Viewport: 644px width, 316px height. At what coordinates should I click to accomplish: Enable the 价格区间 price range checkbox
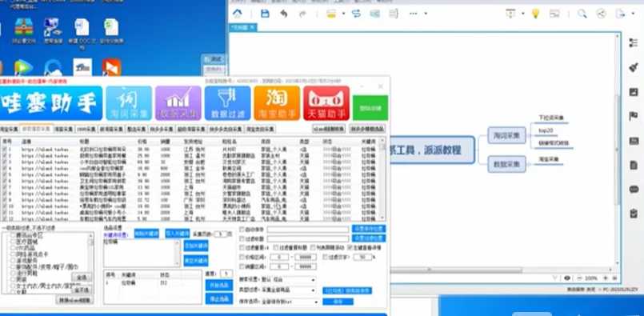242,258
